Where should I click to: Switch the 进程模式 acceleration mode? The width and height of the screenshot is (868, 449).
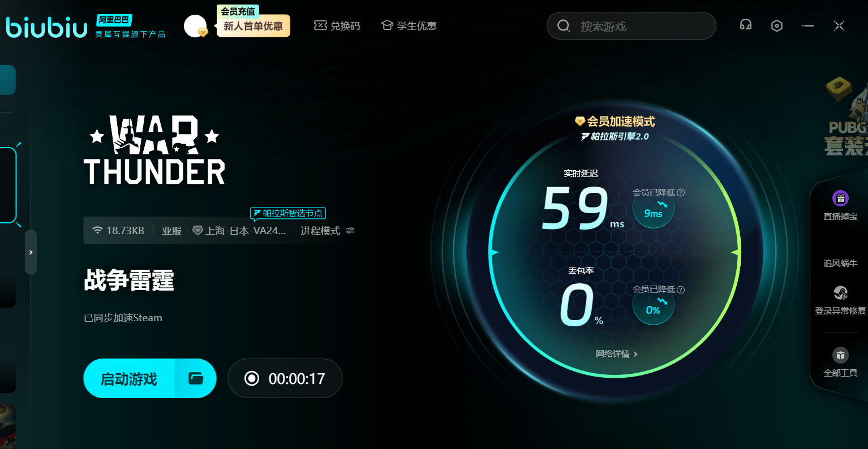tap(320, 231)
